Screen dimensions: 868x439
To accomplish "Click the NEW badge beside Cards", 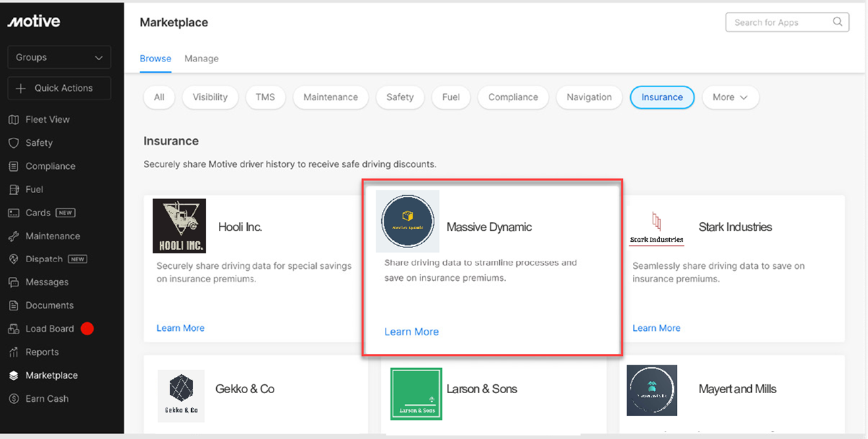I will [x=65, y=213].
